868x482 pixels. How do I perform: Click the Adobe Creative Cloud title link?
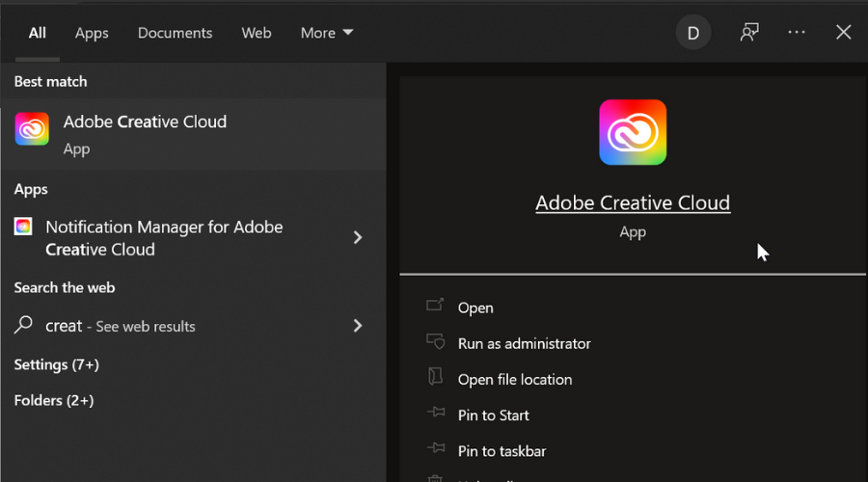[x=633, y=203]
